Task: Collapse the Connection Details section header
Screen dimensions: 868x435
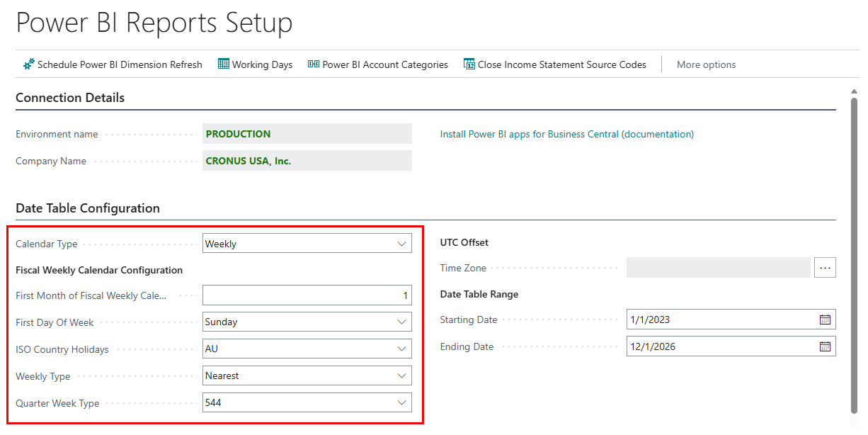Action: (70, 98)
